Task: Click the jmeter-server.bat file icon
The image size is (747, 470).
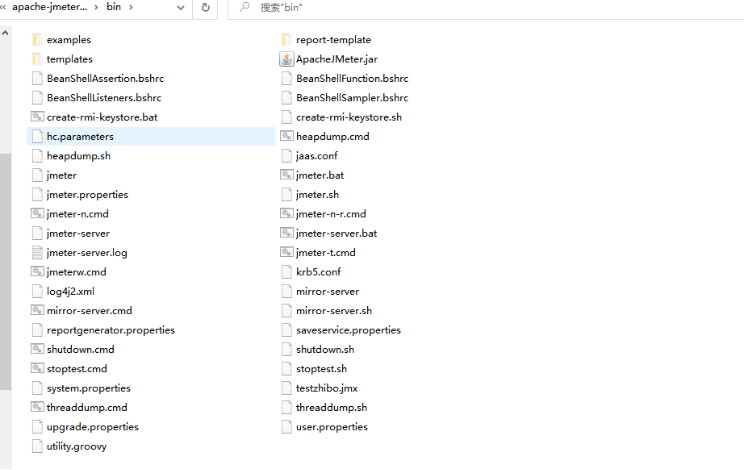Action: coord(286,233)
